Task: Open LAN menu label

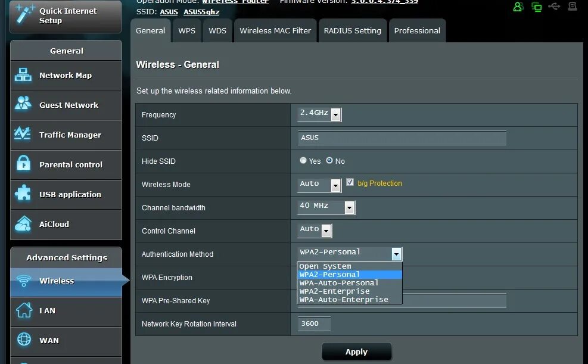Action: coord(47,311)
